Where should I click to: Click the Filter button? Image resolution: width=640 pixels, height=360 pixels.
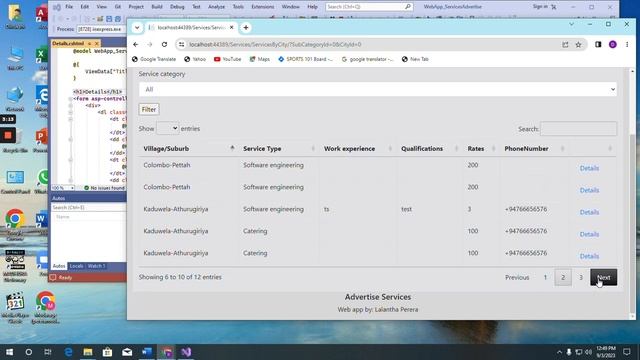coord(149,109)
